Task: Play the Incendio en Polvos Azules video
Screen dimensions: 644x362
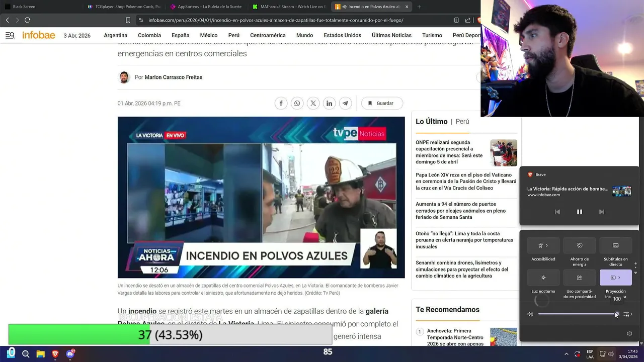Action: [261, 197]
